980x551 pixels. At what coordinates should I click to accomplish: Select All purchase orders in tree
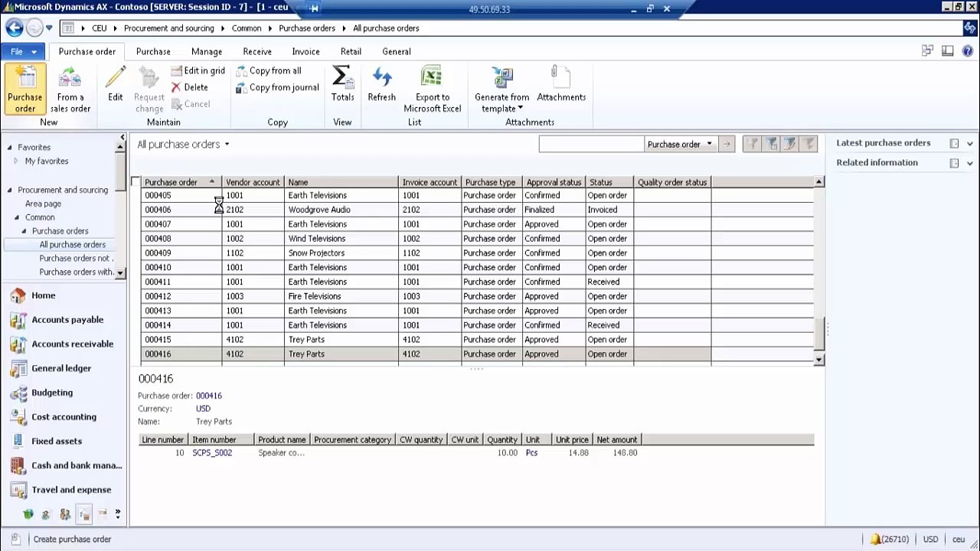click(73, 245)
